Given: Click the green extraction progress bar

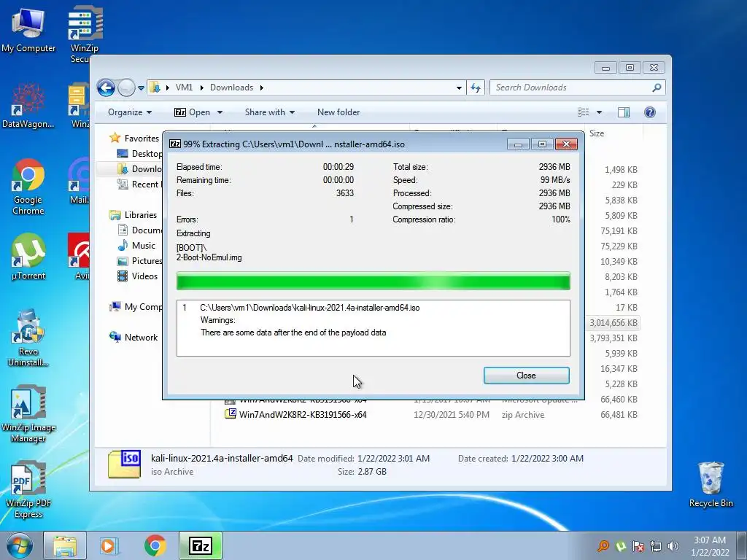Looking at the screenshot, I should (x=373, y=281).
